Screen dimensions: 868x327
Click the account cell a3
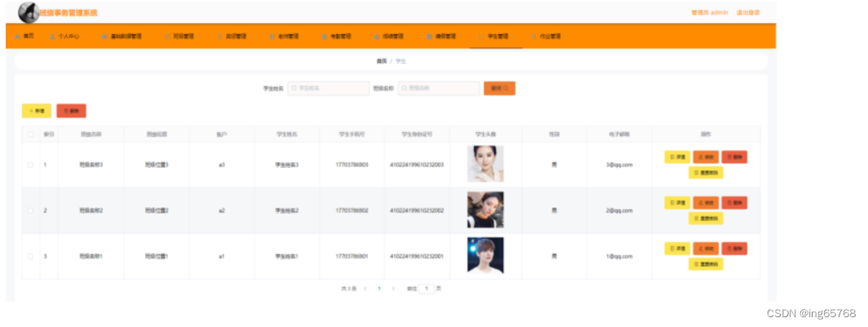222,165
